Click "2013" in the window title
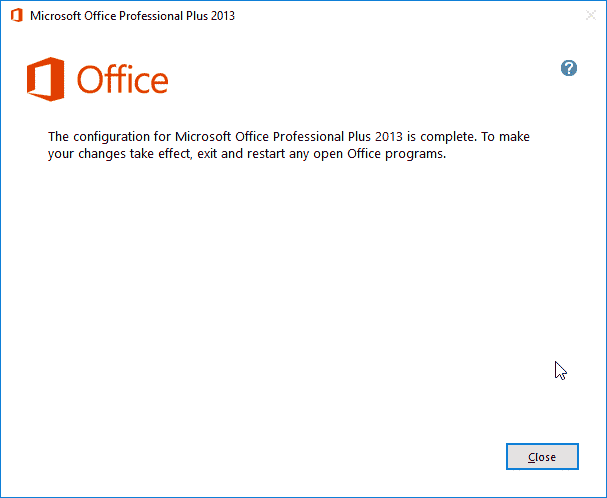Screen dimensions: 607x498 click(x=221, y=16)
